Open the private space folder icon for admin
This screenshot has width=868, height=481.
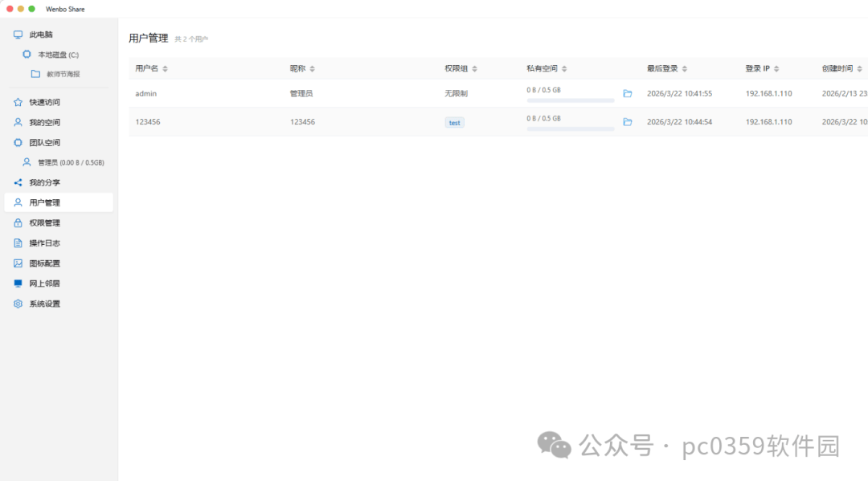tap(628, 94)
